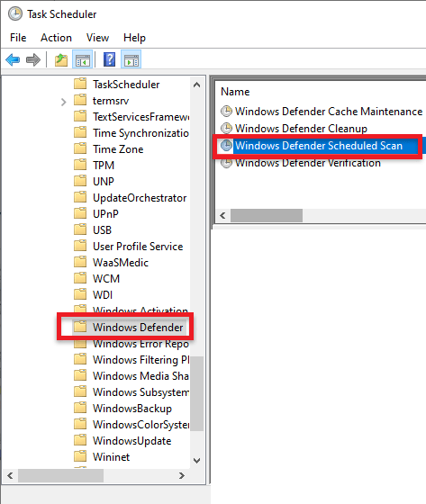The height and width of the screenshot is (504, 426).
Task: Click the Wininet folder icon
Action: coord(80,456)
